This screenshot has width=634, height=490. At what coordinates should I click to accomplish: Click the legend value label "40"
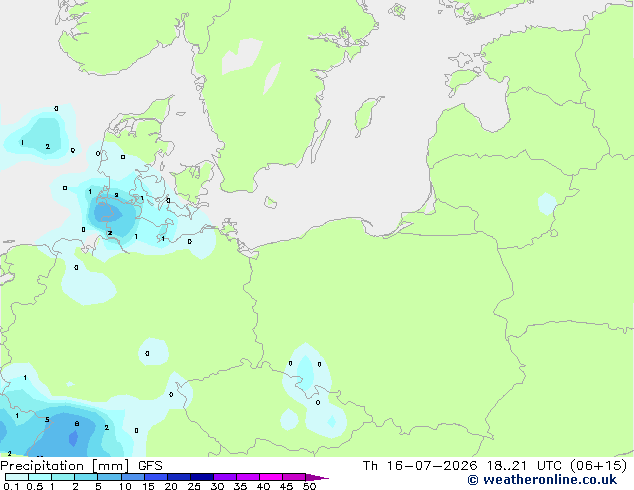click(x=263, y=486)
